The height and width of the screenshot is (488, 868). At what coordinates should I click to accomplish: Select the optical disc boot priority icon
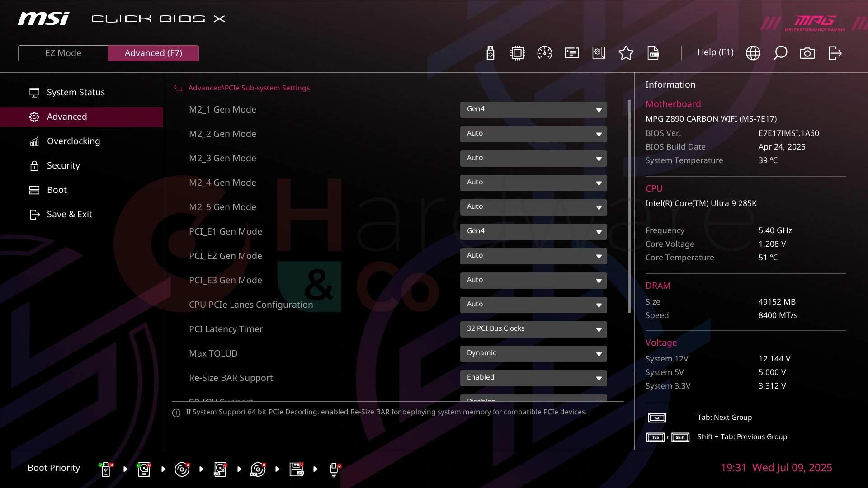[x=182, y=469]
